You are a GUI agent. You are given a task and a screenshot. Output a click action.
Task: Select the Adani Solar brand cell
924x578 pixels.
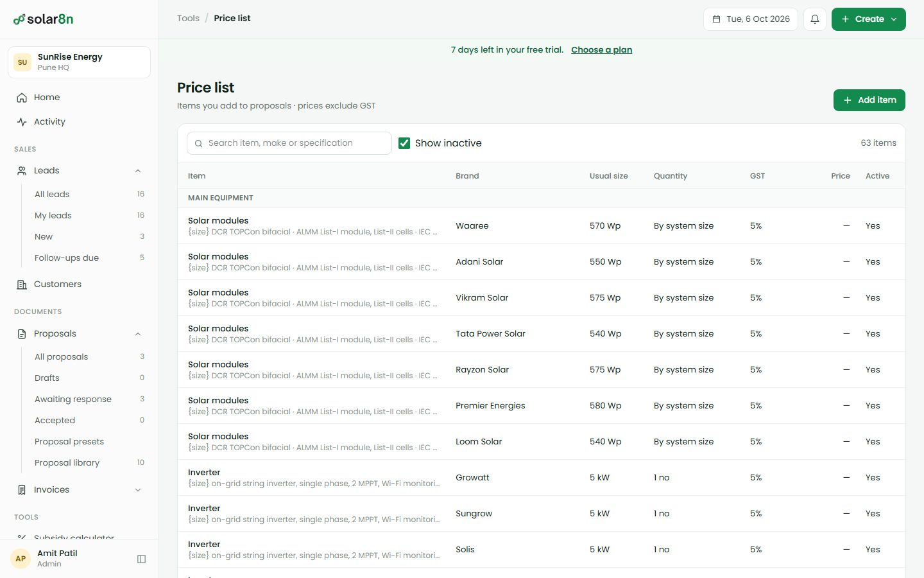(x=479, y=262)
